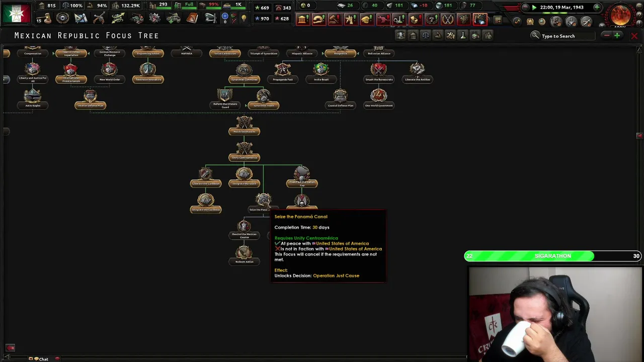
Task: Choose the Compensation focus
Action: coord(33,52)
